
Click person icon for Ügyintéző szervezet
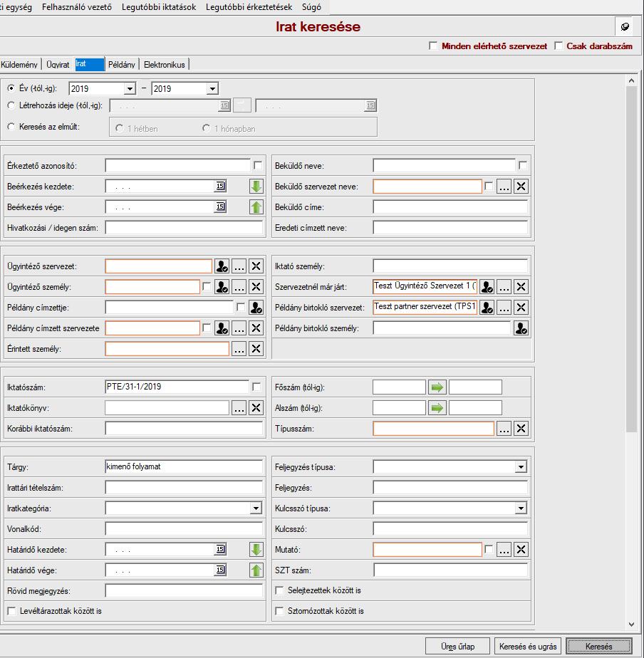pos(222,266)
